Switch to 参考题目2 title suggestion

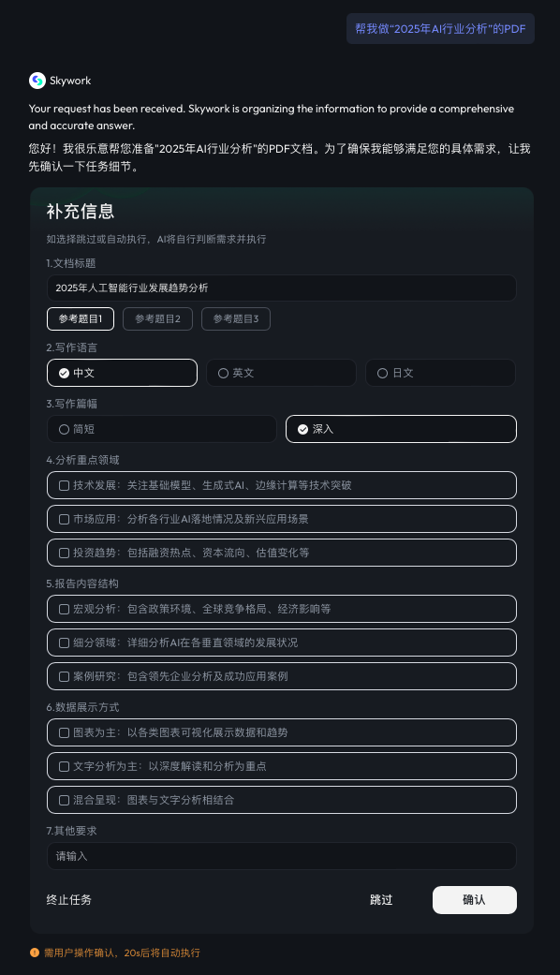[158, 319]
